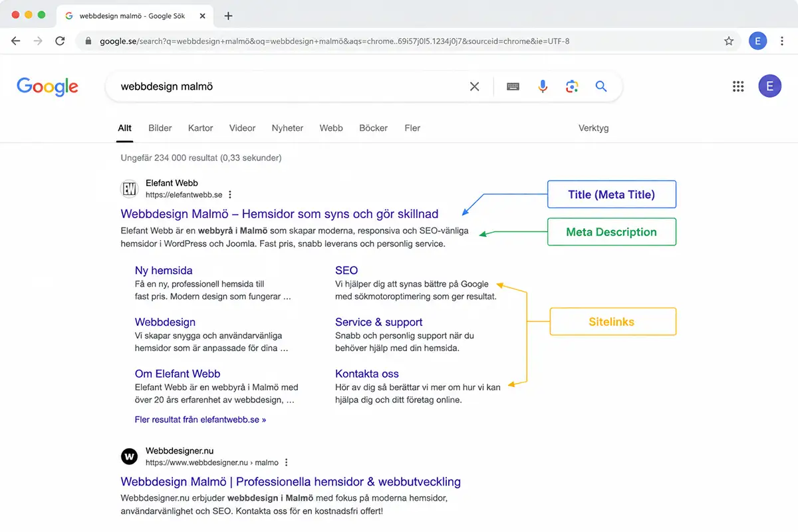Click 'Ungefär 234 000 resultat' stats text

point(201,158)
